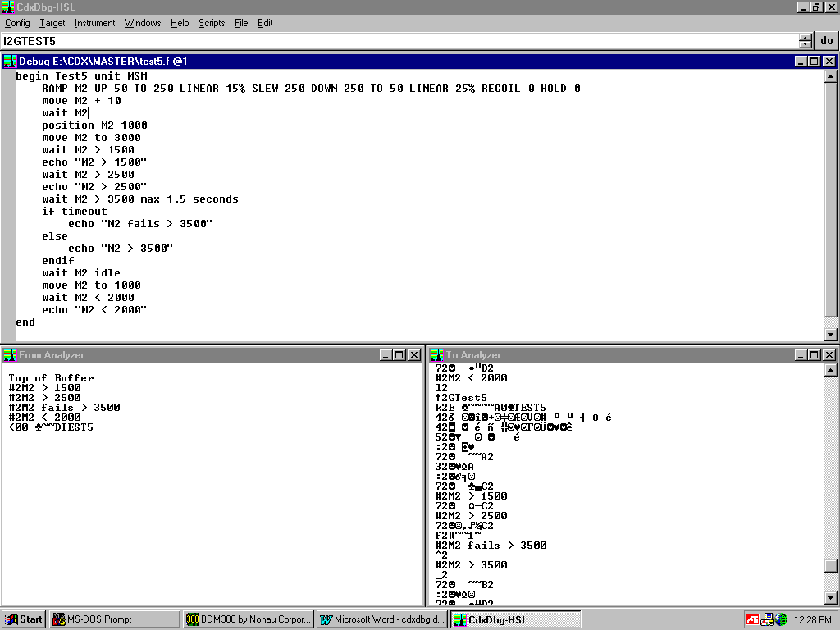The image size is (840, 630).
Task: Click the echo "M2 fails > 3500" code line
Action: (x=140, y=224)
